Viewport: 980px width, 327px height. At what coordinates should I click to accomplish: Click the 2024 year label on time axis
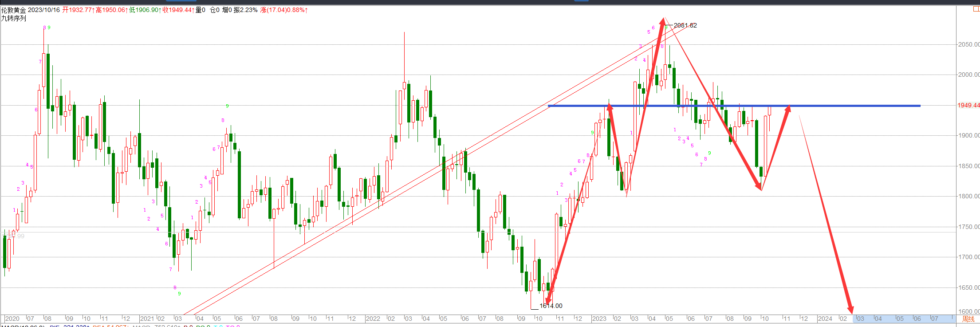(825, 319)
